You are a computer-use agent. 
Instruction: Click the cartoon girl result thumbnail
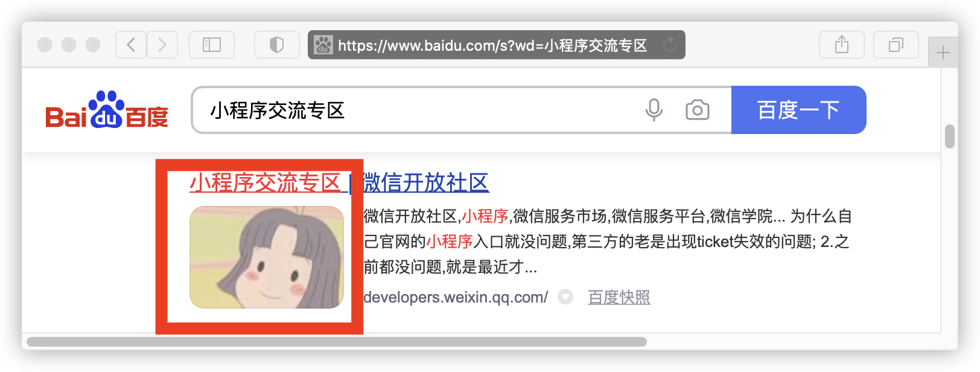coord(267,257)
